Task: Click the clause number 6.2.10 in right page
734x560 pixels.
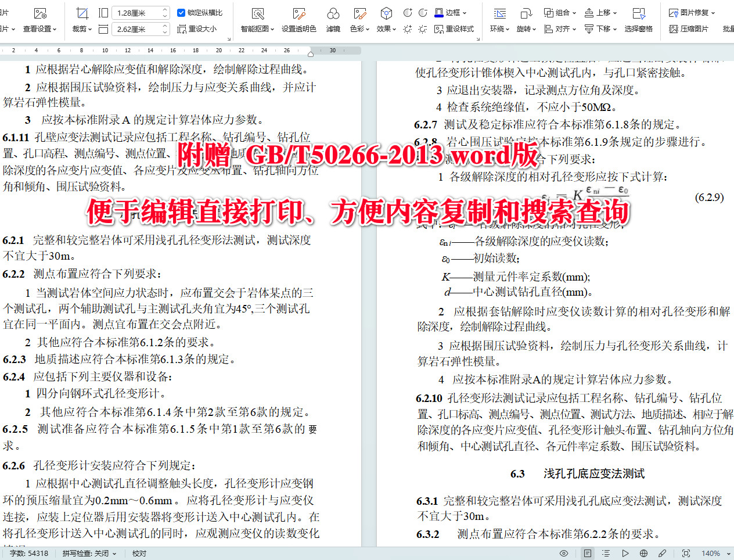Action: coord(429,398)
